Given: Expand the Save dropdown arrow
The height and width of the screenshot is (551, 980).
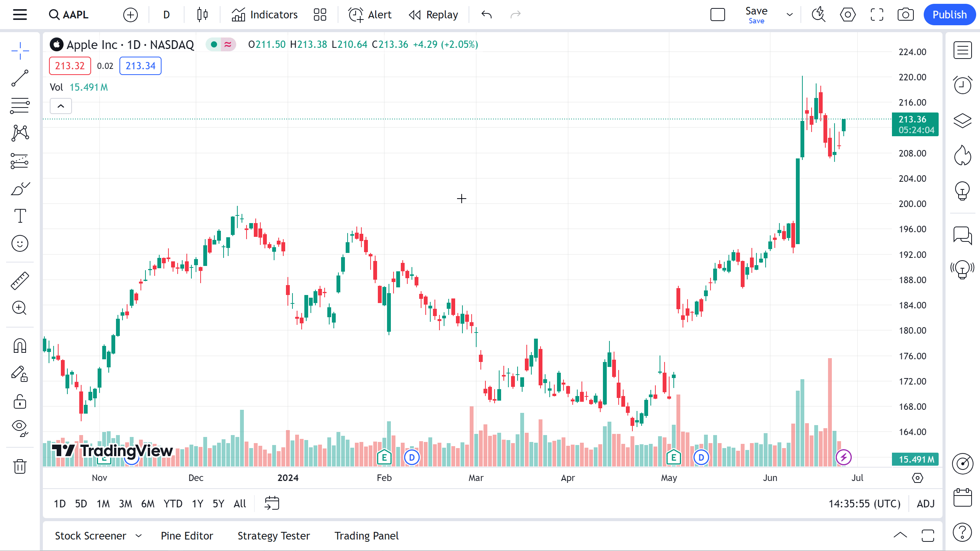Looking at the screenshot, I should (x=789, y=15).
